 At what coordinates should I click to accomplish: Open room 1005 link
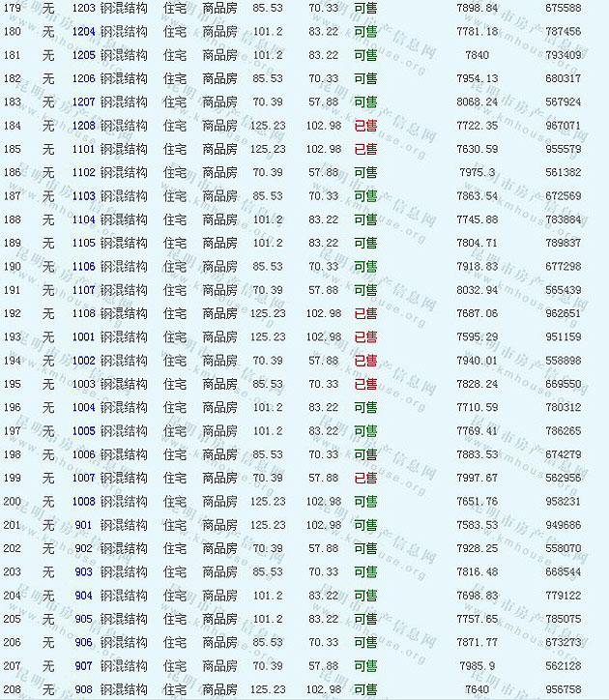[84, 431]
